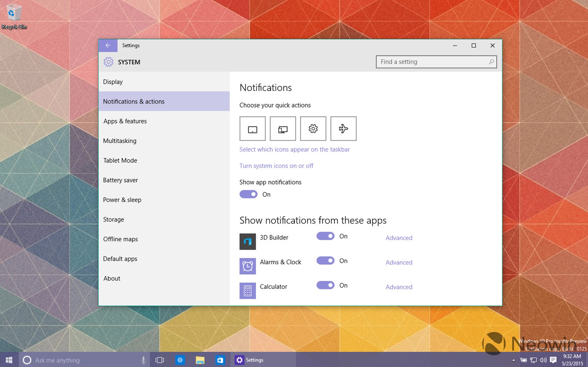Toggle Alarms & Clock notifications off

pos(325,261)
